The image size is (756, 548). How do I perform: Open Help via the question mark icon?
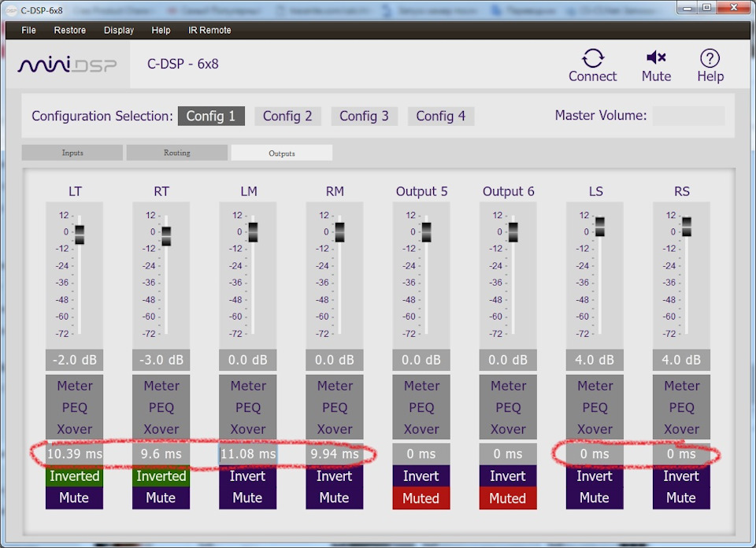[x=710, y=58]
